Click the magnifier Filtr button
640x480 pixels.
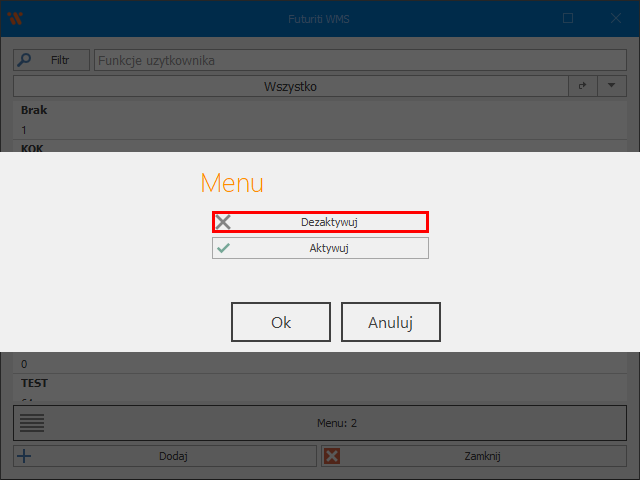[x=52, y=61]
